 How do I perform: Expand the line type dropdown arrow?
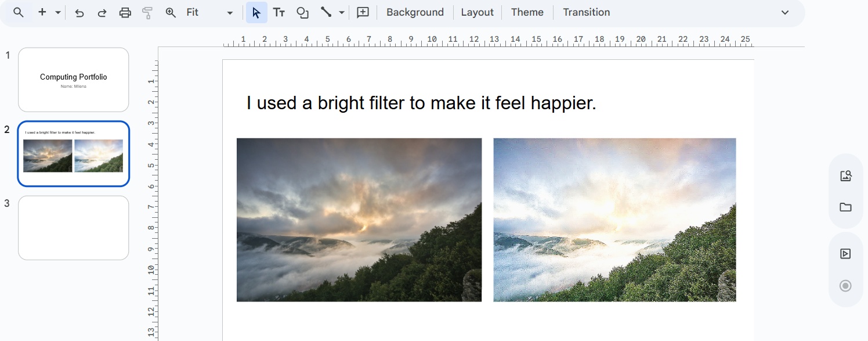tap(342, 13)
